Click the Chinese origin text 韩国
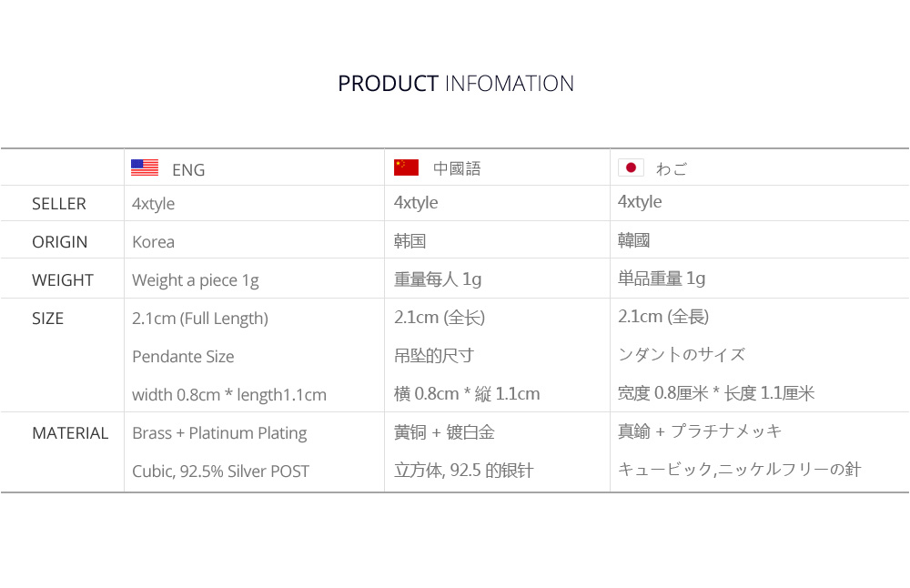This screenshot has height=588, width=910. (409, 241)
